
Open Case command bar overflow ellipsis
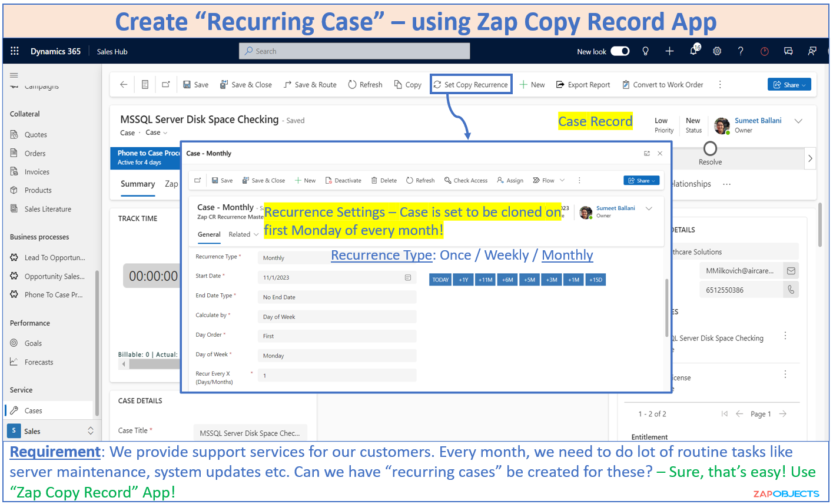tap(719, 85)
